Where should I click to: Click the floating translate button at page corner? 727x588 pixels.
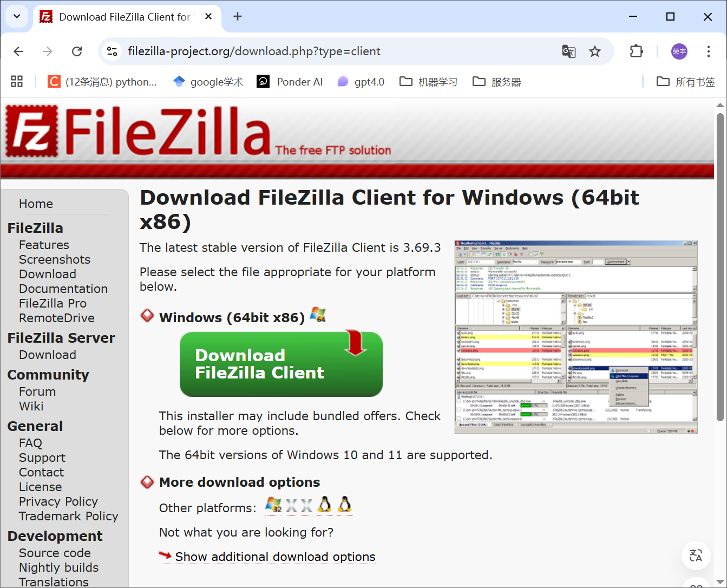pos(696,555)
